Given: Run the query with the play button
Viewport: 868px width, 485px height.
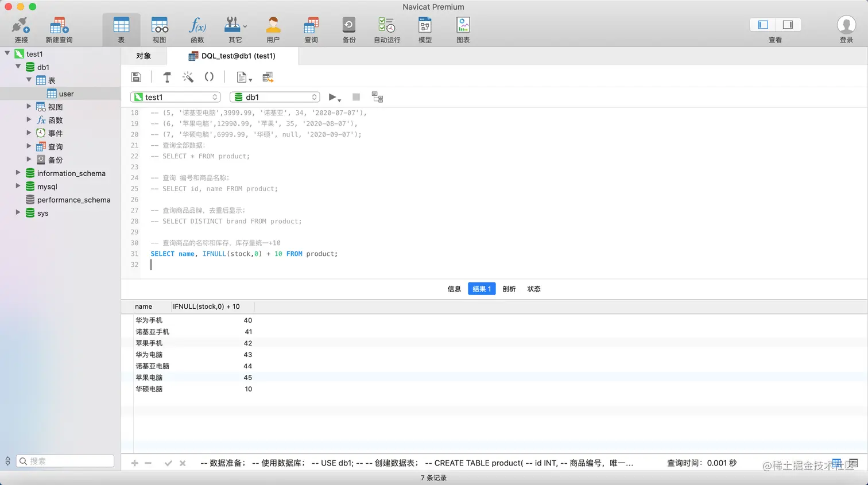Looking at the screenshot, I should point(334,97).
